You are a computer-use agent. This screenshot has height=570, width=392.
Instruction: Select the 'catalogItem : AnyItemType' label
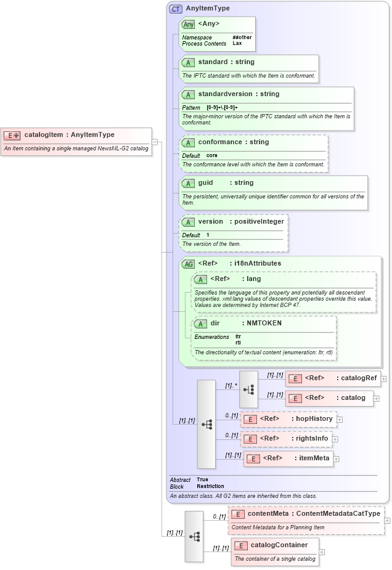[x=70, y=135]
